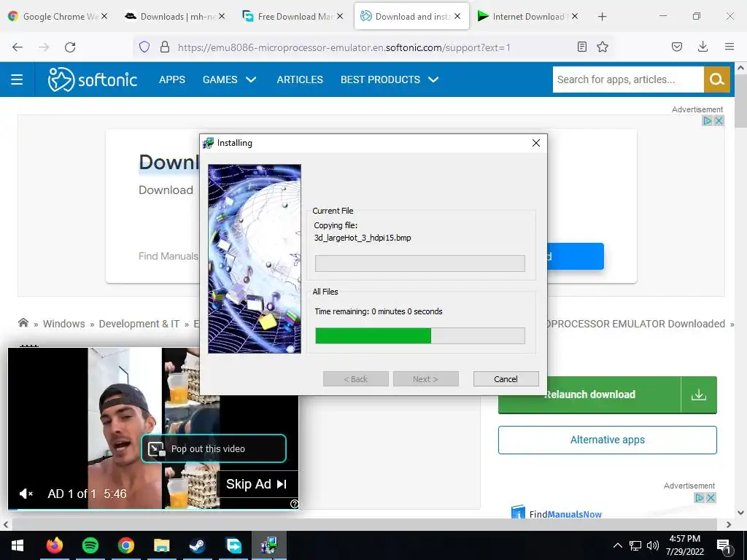Toggle reader view icon in address bar
The height and width of the screenshot is (560, 747).
[581, 47]
